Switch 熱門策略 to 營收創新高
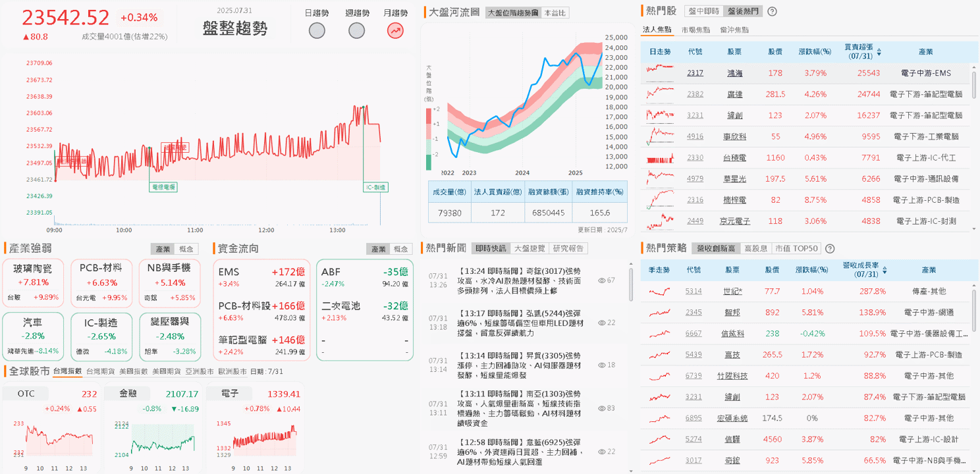980x474 pixels. click(x=715, y=249)
